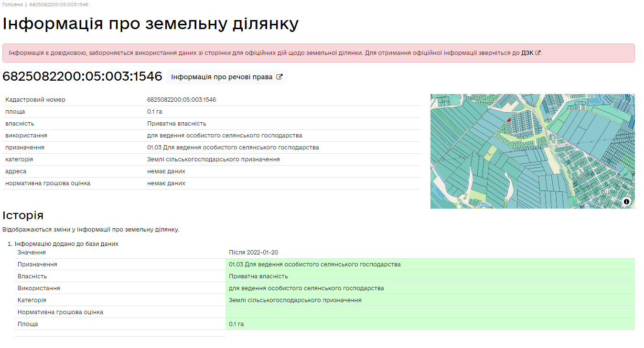Image resolution: width=644 pixels, height=348 pixels.
Task: Select the red parcel marker on the map
Action: tap(509, 120)
